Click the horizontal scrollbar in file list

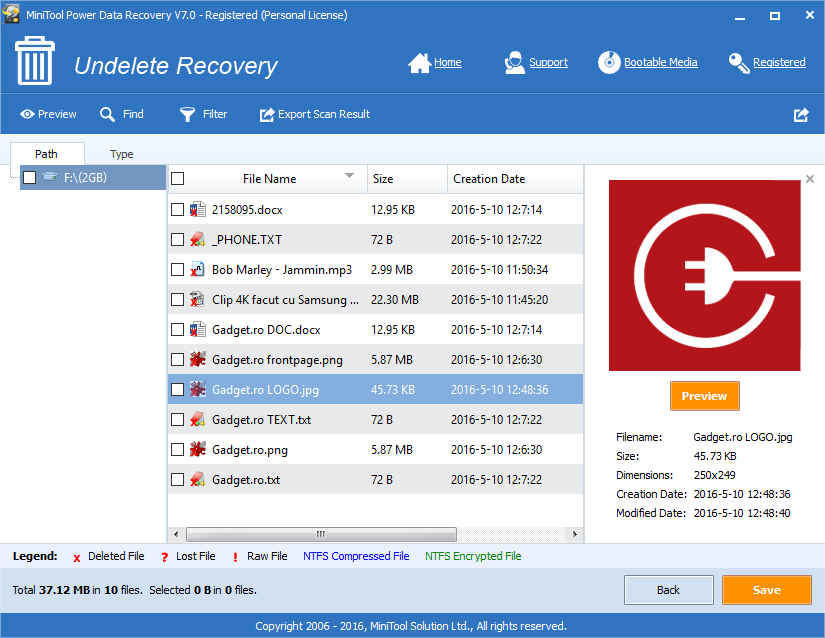[320, 534]
